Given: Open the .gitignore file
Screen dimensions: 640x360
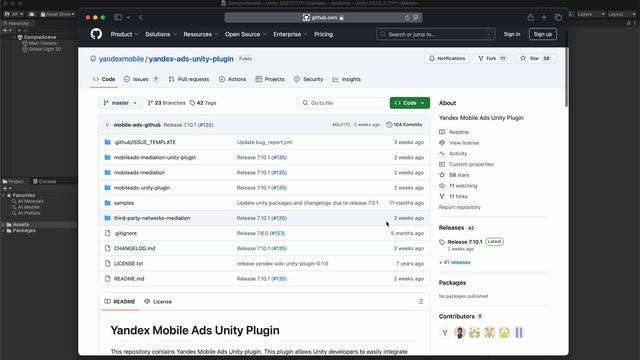Looking at the screenshot, I should pyautogui.click(x=125, y=233).
